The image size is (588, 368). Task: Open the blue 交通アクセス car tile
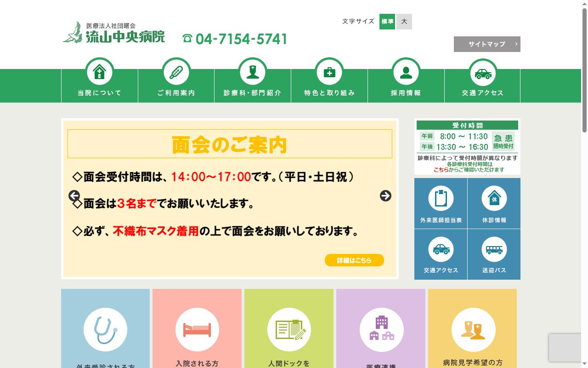click(441, 254)
